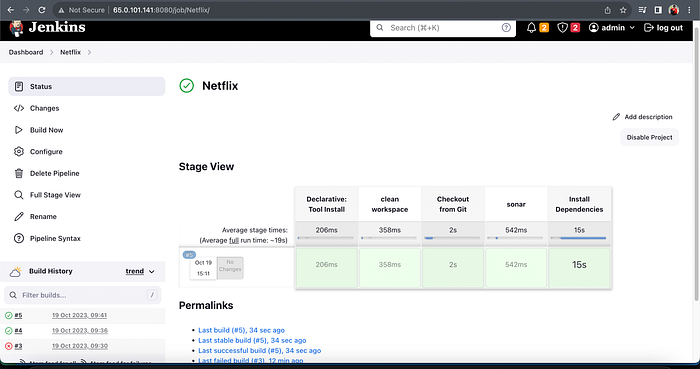Click the green check icon beside Netflix title
The image size is (700, 369).
(x=187, y=86)
